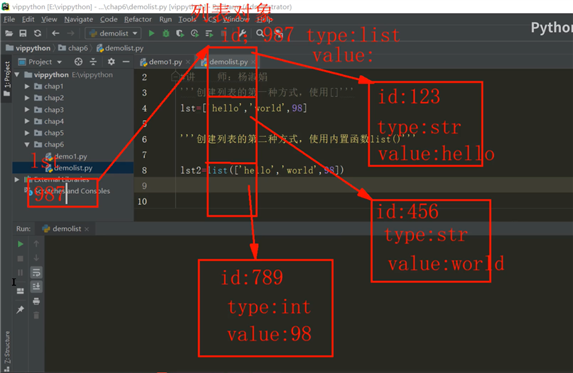
Task: Pin the Run tab with the pin icon
Action: (x=20, y=309)
